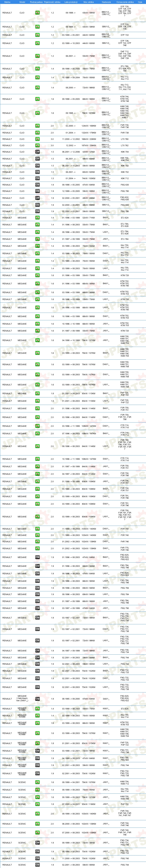Click petrol icon in Clio L7X 762 row

[37, 145]
